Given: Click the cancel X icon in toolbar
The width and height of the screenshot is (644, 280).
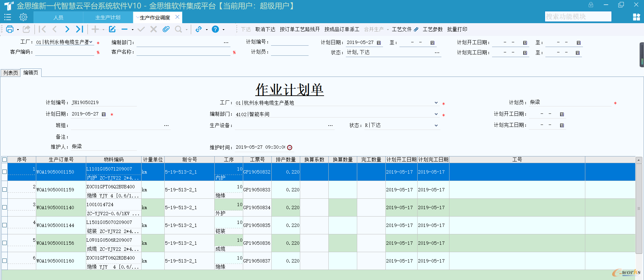Looking at the screenshot, I should tap(154, 29).
